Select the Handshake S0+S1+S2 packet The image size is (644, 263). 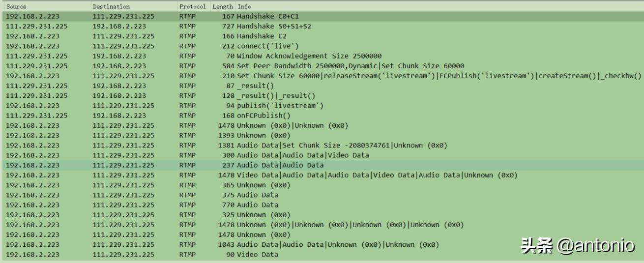click(x=274, y=26)
